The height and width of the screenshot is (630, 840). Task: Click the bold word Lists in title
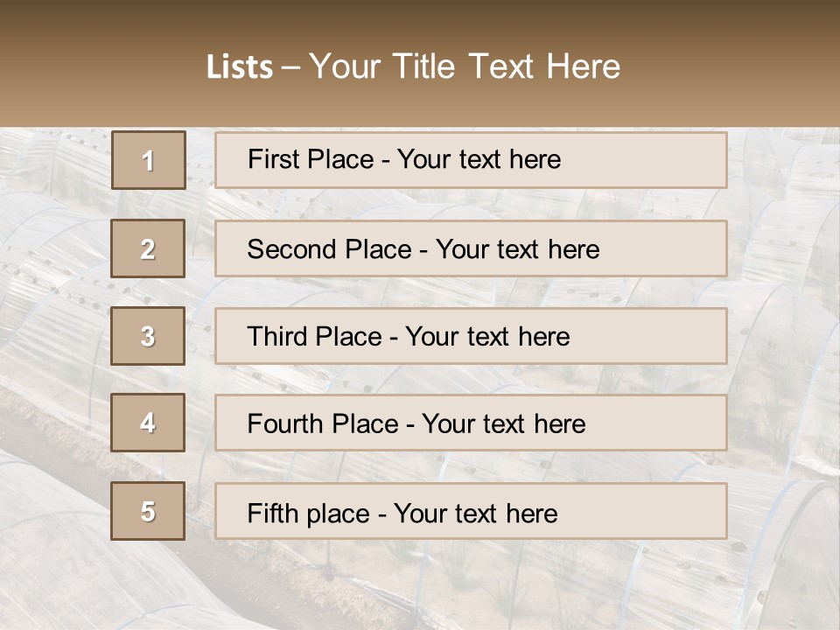240,67
